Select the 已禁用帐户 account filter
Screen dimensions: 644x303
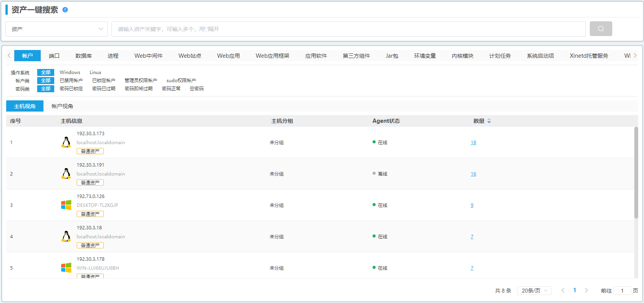(71, 81)
